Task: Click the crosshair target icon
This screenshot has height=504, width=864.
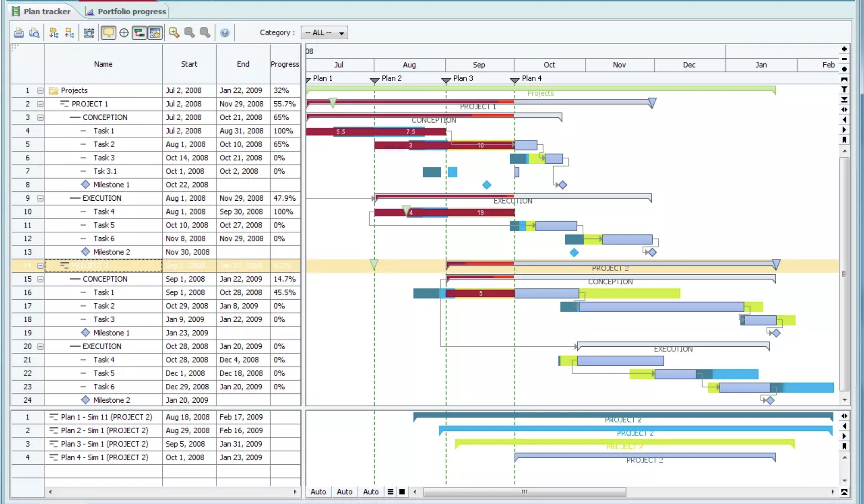Action: [124, 33]
